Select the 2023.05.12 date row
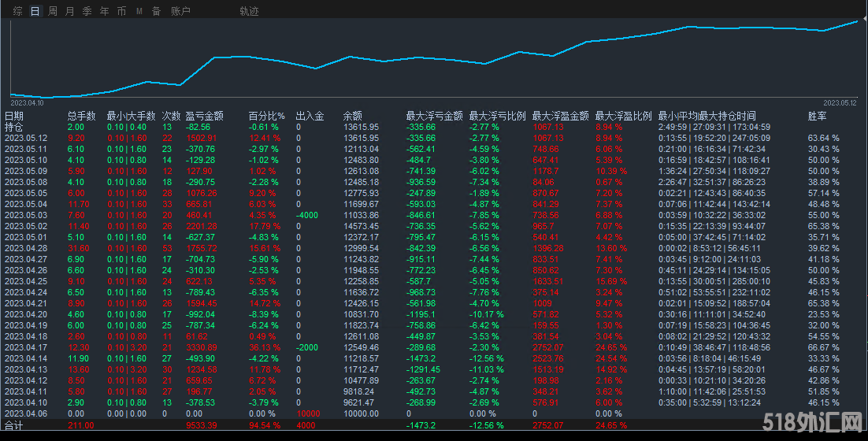Screen dimensions: 868x441 (26, 138)
